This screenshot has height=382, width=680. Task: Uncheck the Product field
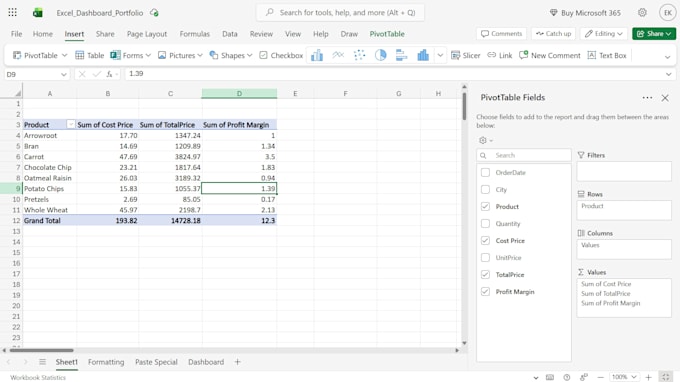click(485, 206)
